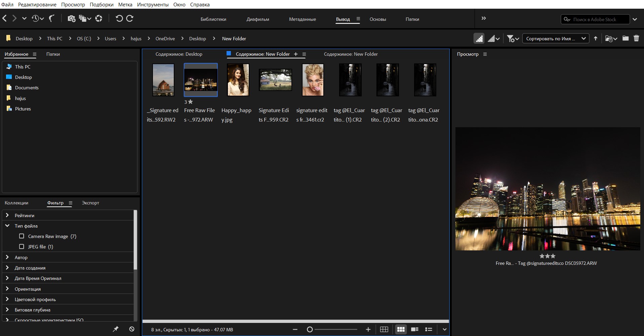Switch to the Метаданные workspace

[302, 19]
